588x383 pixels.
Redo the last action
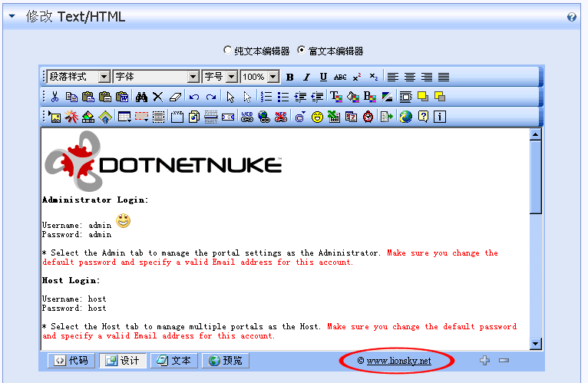click(x=211, y=97)
